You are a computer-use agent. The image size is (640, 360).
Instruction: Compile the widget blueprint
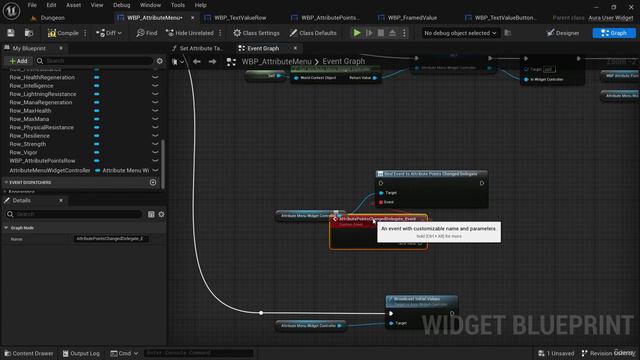[63, 33]
